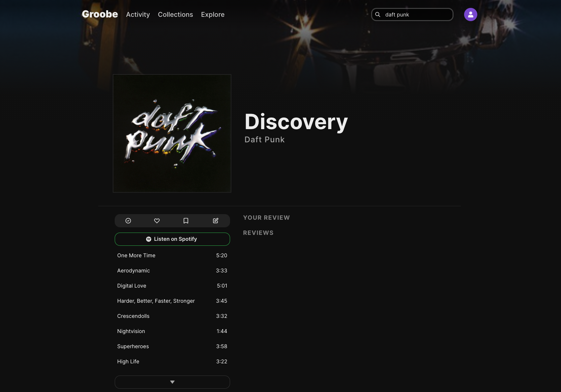Bookmark the album with the bookmark icon

point(186,221)
